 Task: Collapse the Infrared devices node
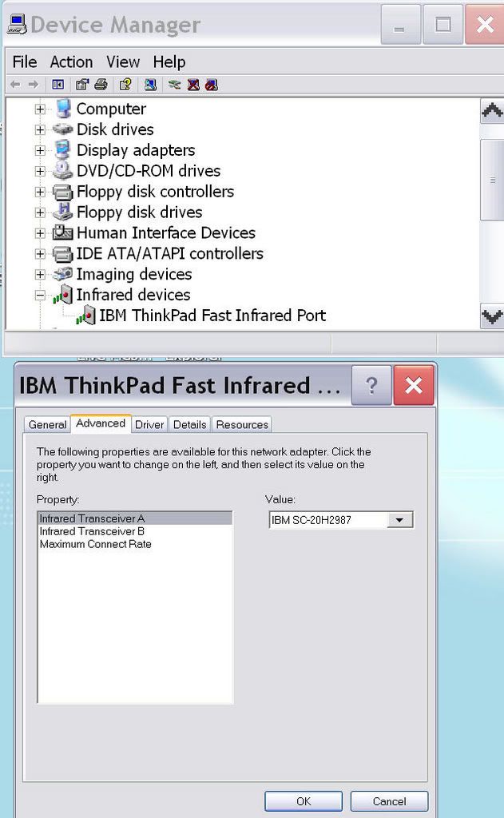[40, 296]
